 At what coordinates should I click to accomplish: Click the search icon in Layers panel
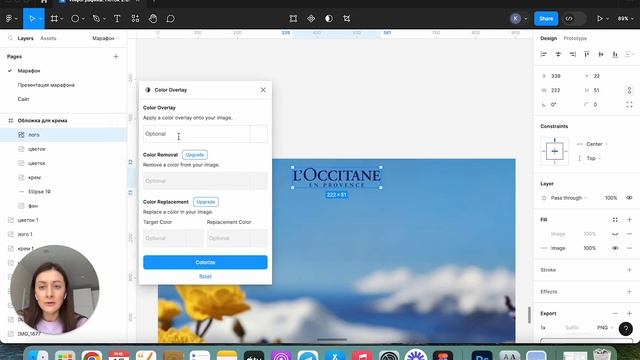point(10,38)
